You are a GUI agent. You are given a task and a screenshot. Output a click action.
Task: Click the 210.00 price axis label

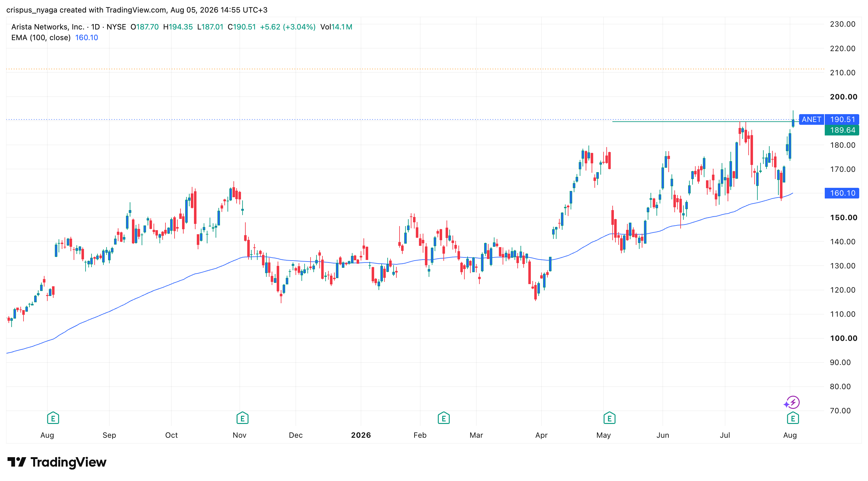(x=842, y=72)
